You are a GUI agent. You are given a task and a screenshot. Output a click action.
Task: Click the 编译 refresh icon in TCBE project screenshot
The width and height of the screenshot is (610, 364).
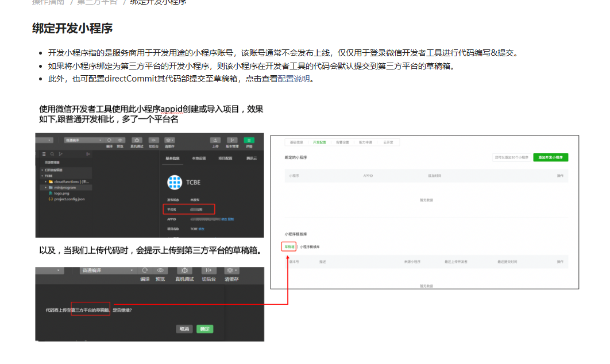pos(109,140)
